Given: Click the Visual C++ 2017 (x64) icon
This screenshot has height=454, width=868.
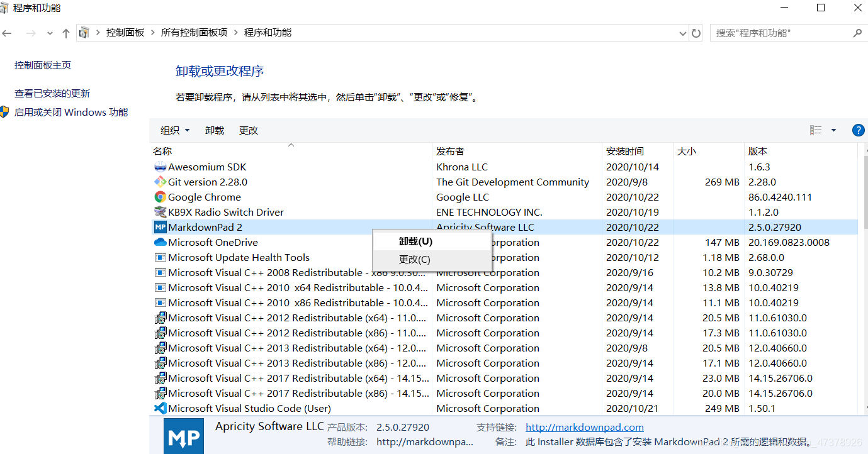Looking at the screenshot, I should (160, 378).
